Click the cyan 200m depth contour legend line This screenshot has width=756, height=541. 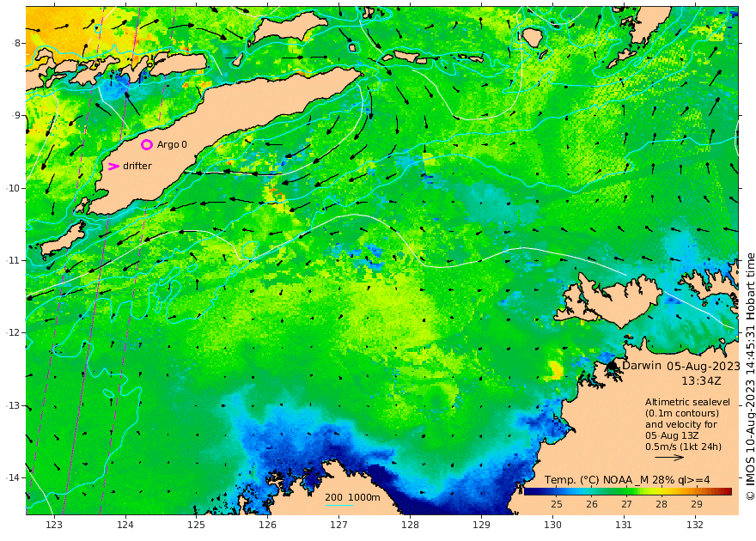coord(339,505)
